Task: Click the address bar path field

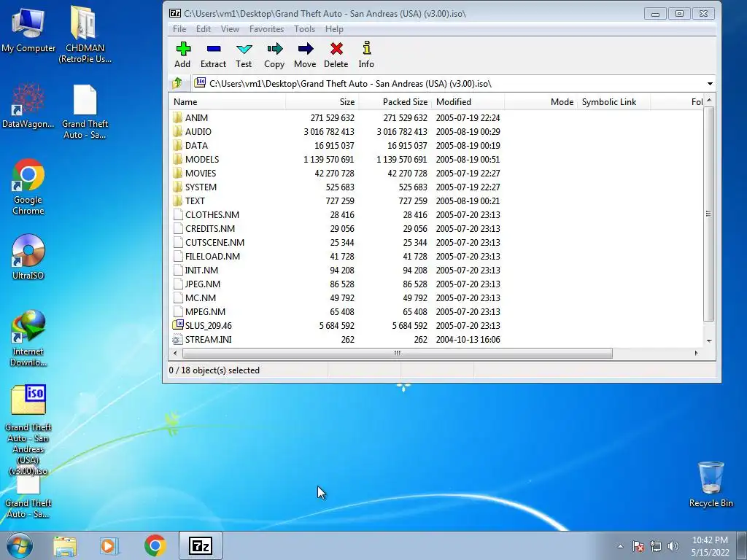Action: pos(448,84)
